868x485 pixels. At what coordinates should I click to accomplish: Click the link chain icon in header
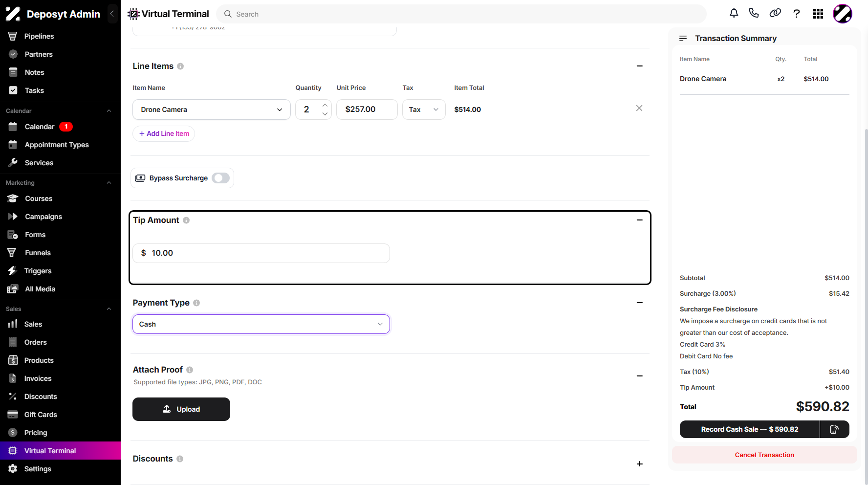click(775, 13)
